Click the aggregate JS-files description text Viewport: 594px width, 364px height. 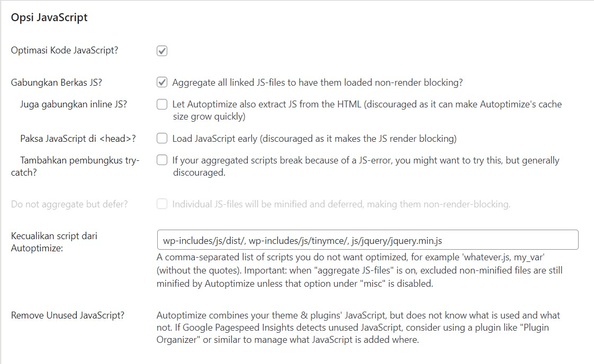(318, 83)
